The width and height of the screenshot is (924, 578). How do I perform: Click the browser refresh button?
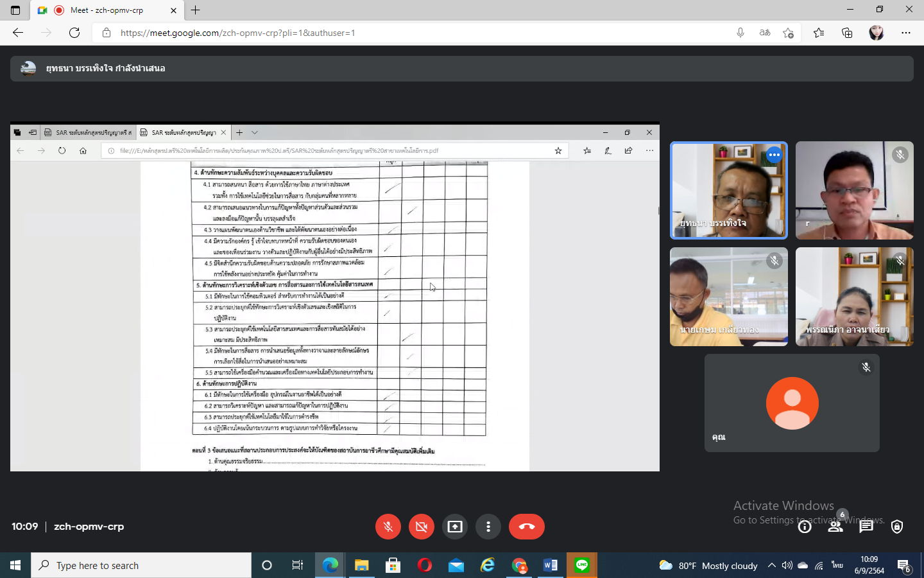(74, 33)
